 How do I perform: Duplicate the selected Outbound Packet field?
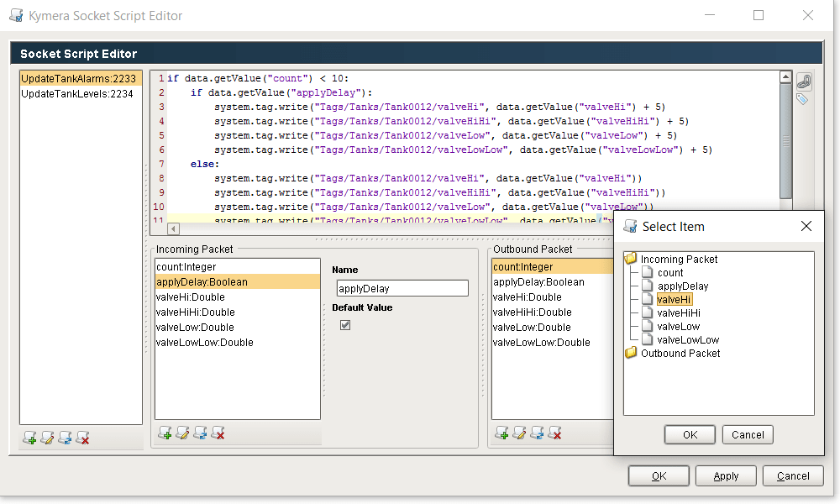coord(538,433)
